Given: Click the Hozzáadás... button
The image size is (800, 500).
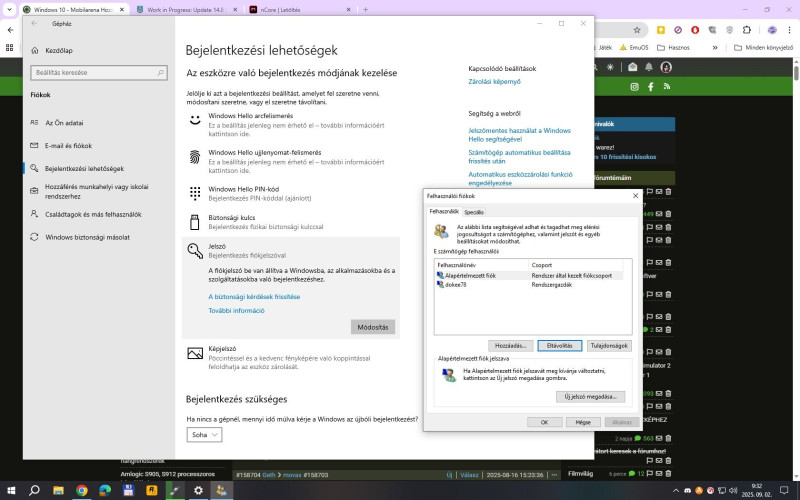Looking at the screenshot, I should (510, 345).
